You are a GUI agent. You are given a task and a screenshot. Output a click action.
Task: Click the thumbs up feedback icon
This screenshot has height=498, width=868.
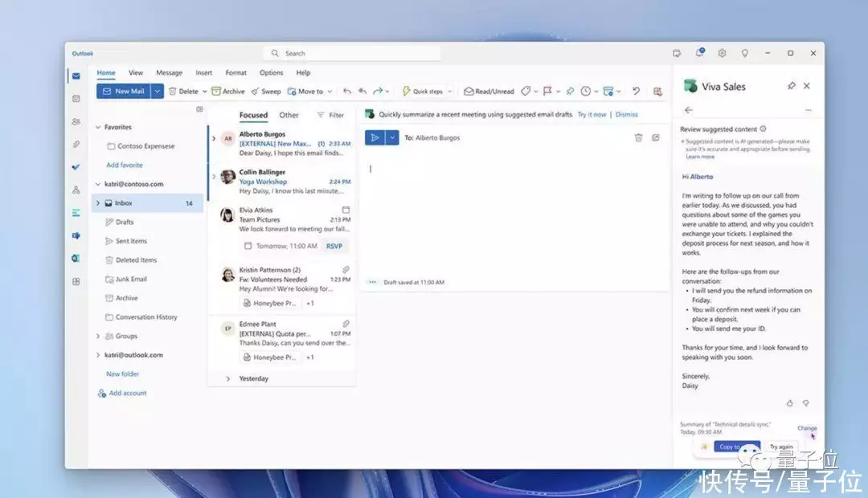pyautogui.click(x=789, y=403)
